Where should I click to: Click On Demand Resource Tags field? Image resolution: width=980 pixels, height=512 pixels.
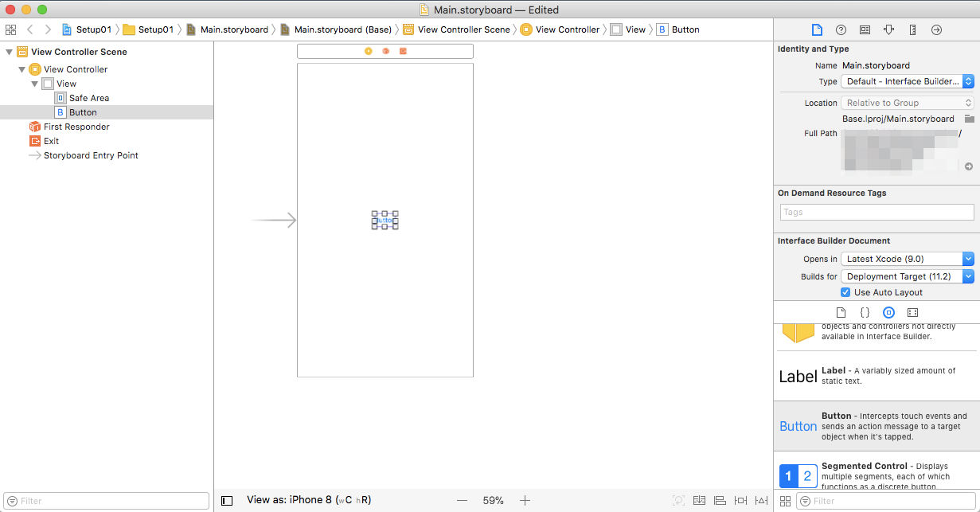click(877, 212)
